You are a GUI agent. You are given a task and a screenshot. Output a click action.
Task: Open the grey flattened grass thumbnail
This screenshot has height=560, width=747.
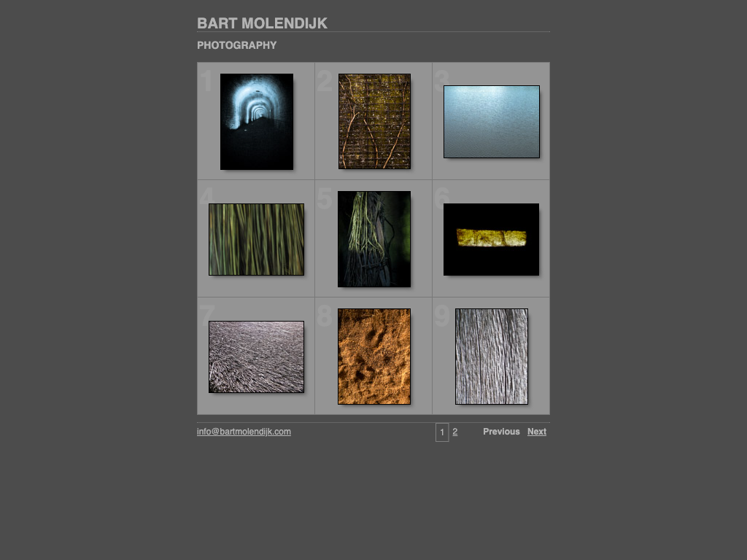256,357
